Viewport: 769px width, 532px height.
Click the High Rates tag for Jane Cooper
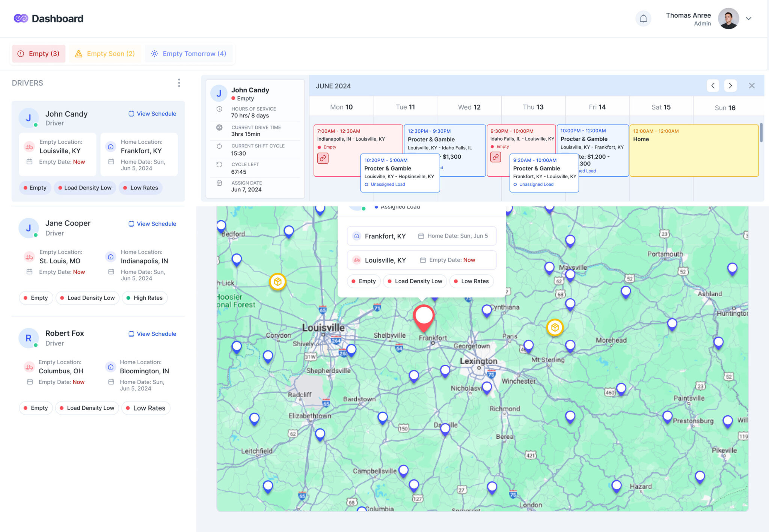point(145,298)
